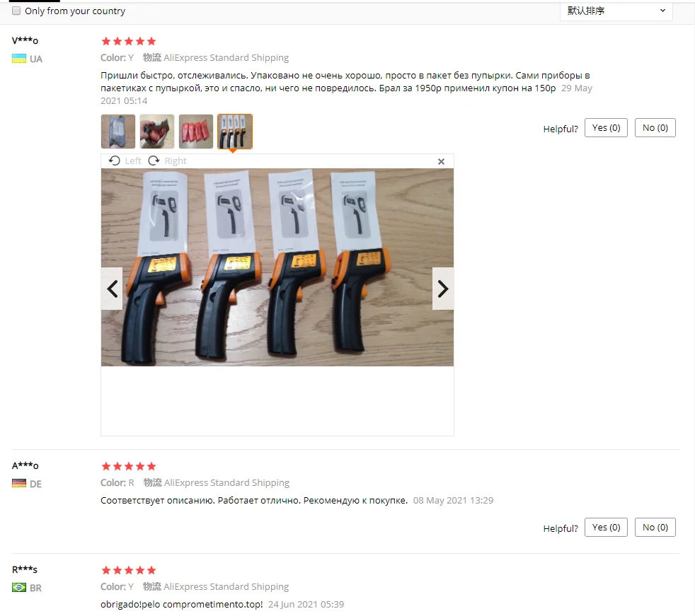Open the 默认排序 sort dropdown
Screen dimensions: 695x616
[616, 11]
